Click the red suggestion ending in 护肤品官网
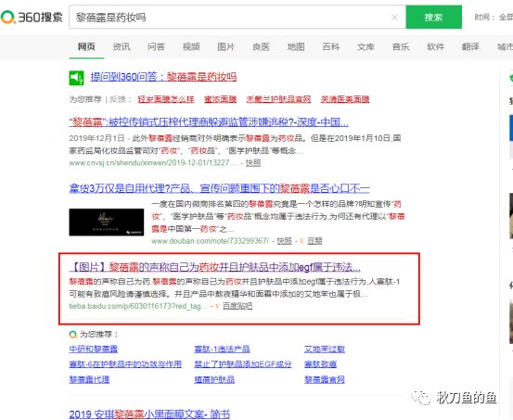The height and width of the screenshot is (420, 513). click(278, 99)
